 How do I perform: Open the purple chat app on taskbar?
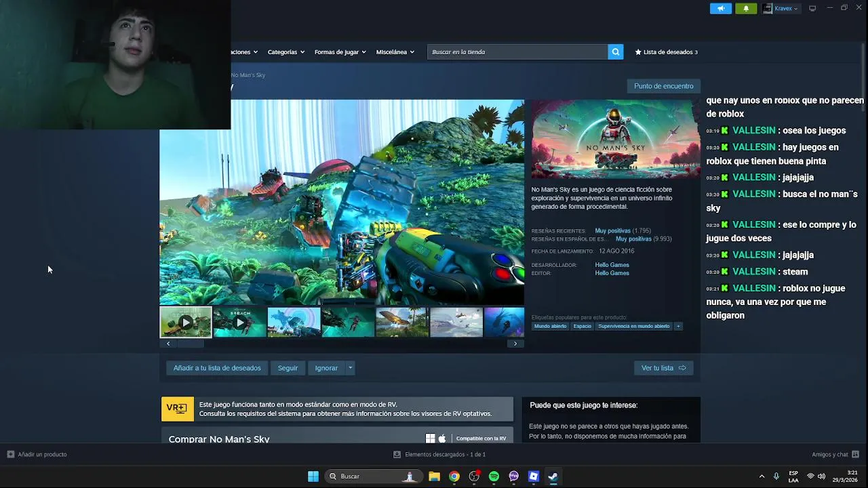[514, 476]
